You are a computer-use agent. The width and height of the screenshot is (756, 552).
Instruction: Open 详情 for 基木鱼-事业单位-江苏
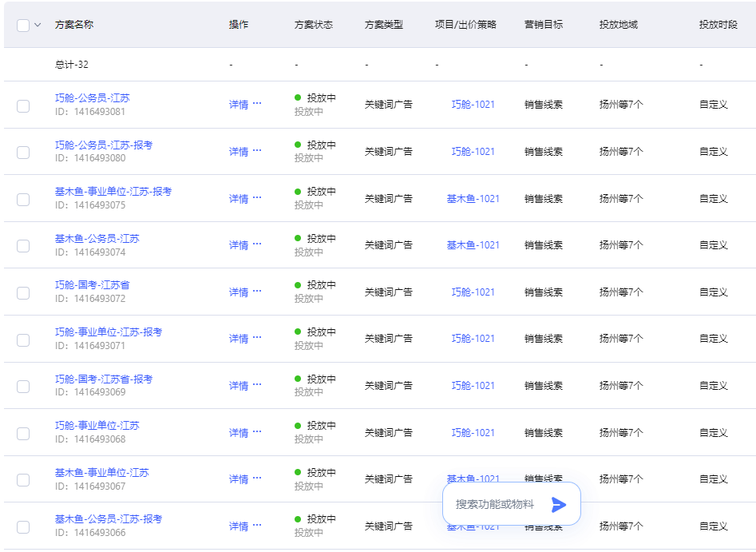pyautogui.click(x=239, y=479)
